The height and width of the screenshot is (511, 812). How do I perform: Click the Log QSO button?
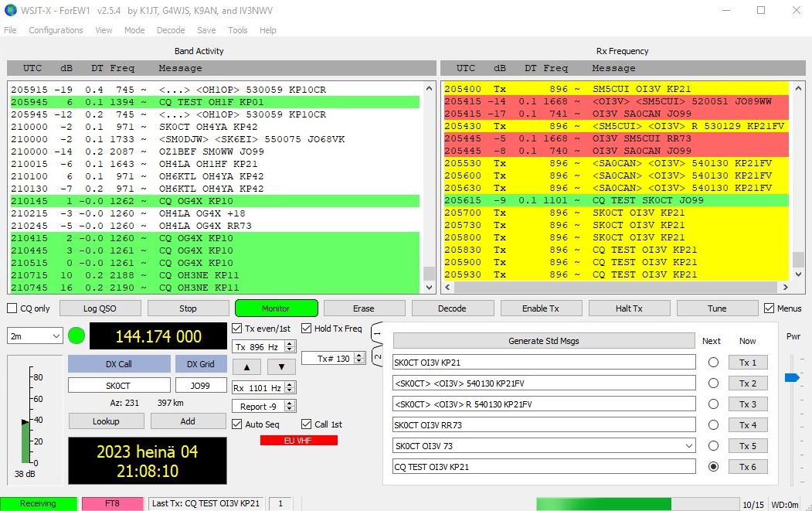[100, 308]
